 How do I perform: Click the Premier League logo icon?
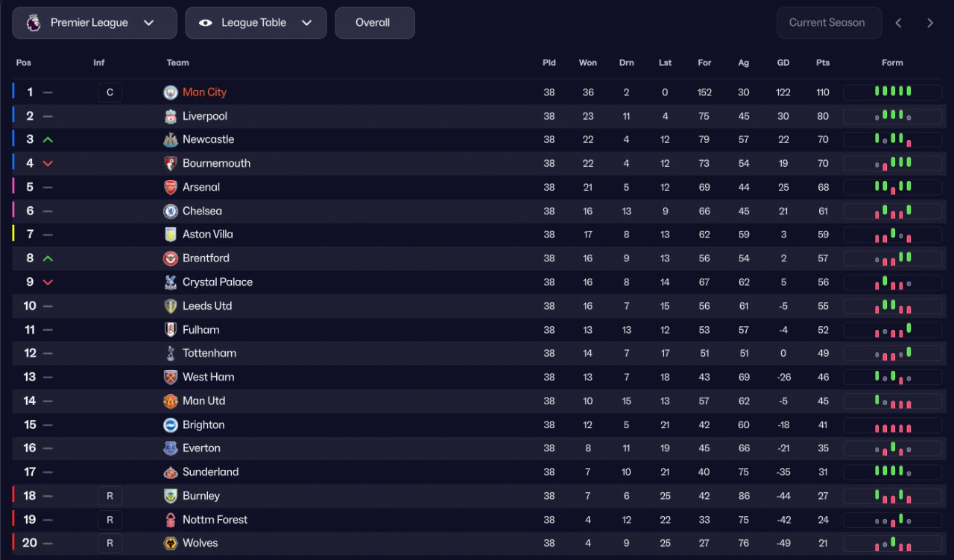pos(34,22)
